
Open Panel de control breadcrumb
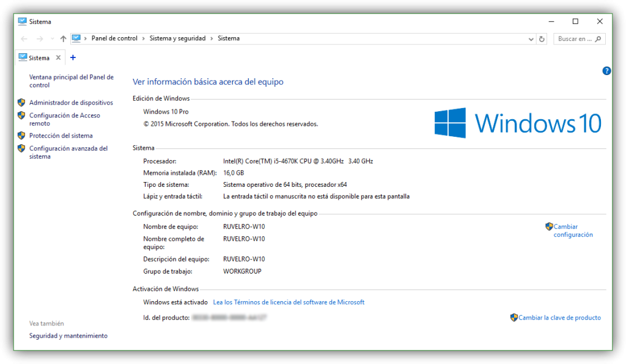(x=114, y=38)
